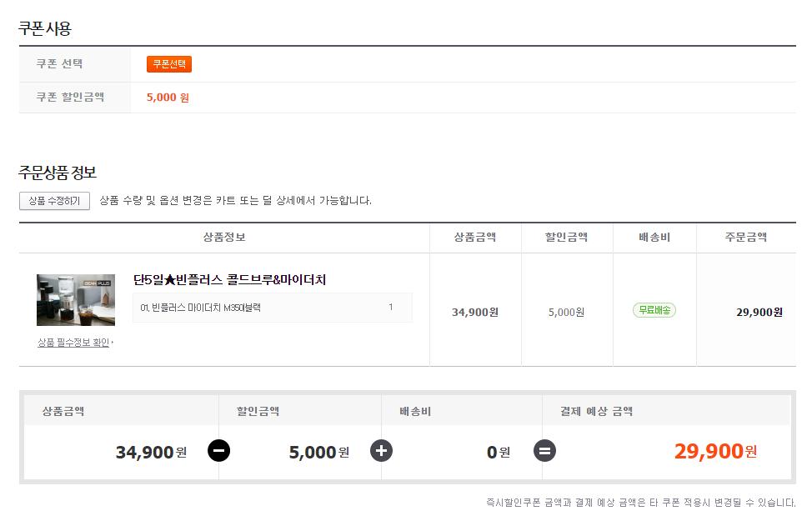812x516 pixels.
Task: Click the 주문금액 table column header
Action: click(x=745, y=238)
